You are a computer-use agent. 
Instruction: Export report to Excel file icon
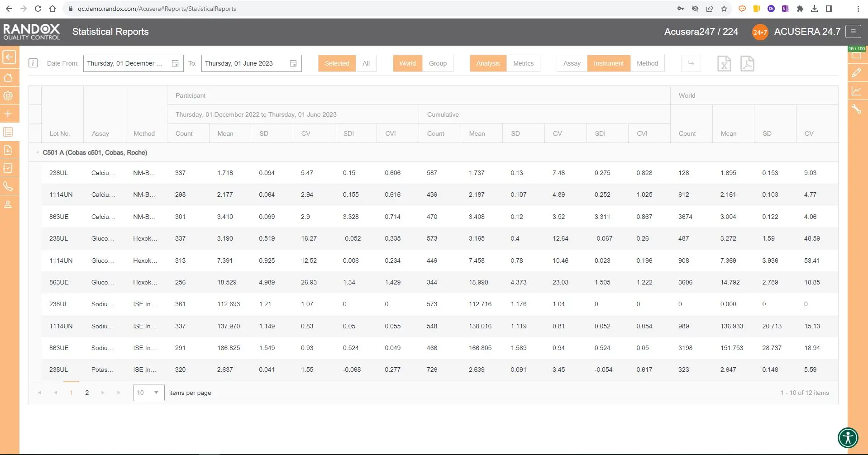[x=724, y=64]
